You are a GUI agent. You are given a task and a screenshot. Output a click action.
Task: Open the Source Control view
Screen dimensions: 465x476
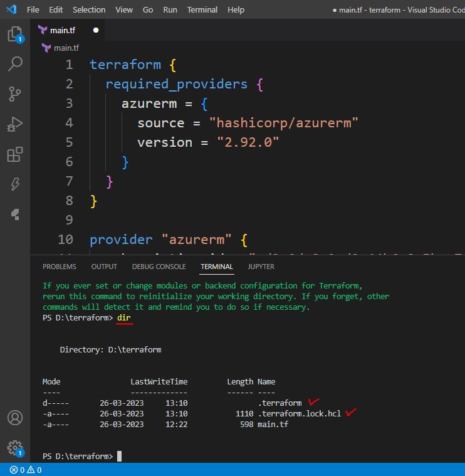14,93
